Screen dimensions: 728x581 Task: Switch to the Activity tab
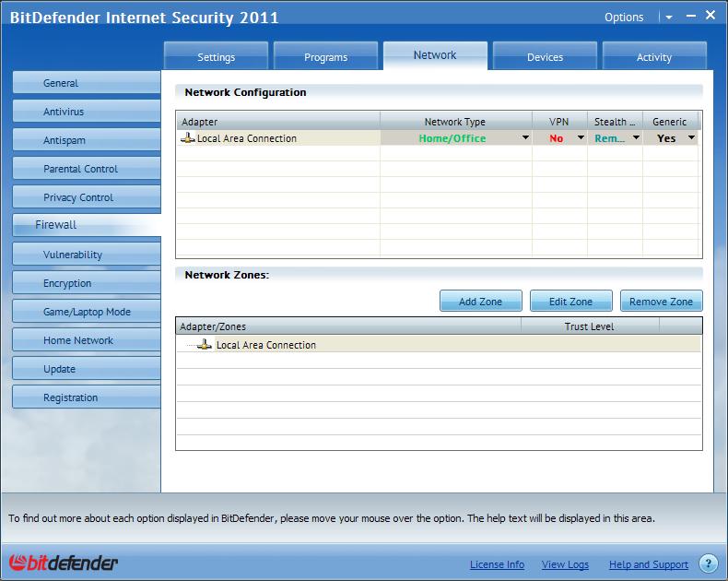coord(654,56)
